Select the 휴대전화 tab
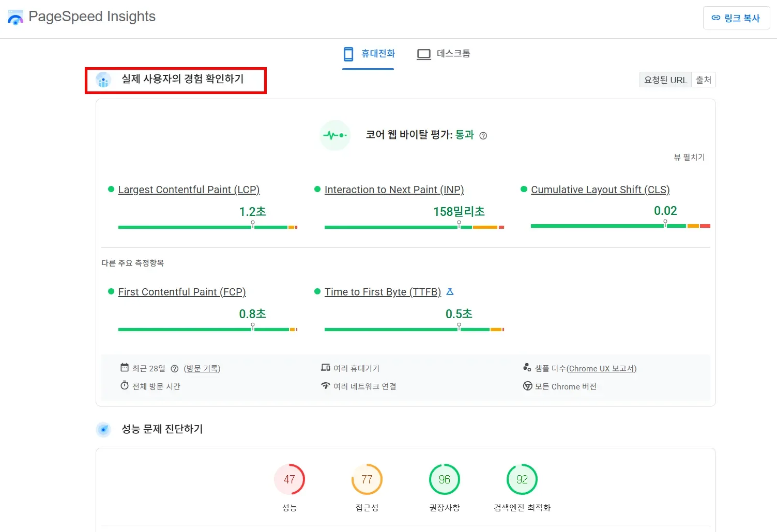Image resolution: width=777 pixels, height=532 pixels. (368, 54)
